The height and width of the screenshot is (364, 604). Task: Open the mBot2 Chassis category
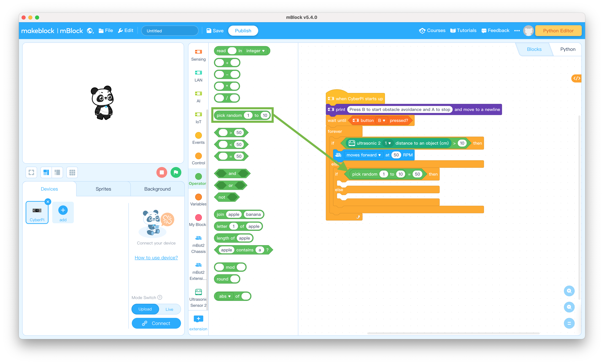click(198, 244)
